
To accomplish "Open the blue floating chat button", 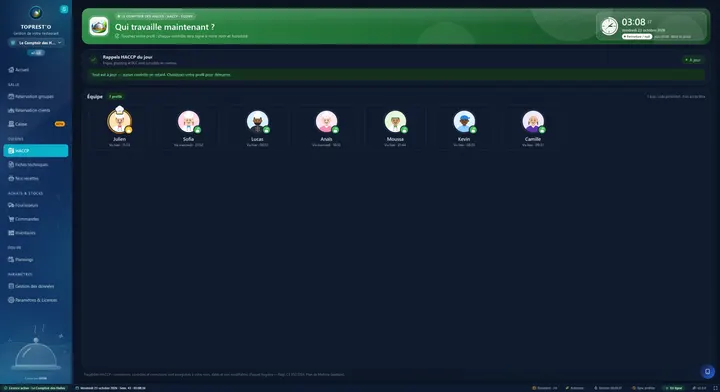I will [x=708, y=371].
